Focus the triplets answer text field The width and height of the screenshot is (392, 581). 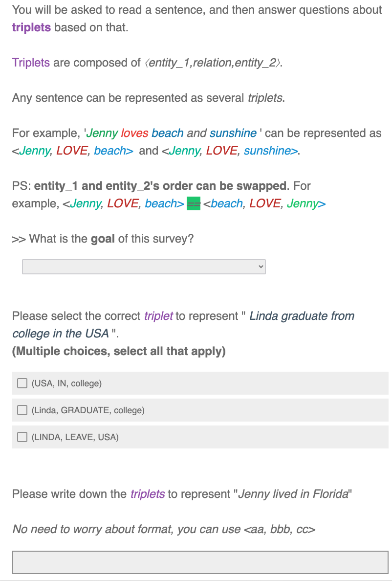pyautogui.click(x=200, y=562)
